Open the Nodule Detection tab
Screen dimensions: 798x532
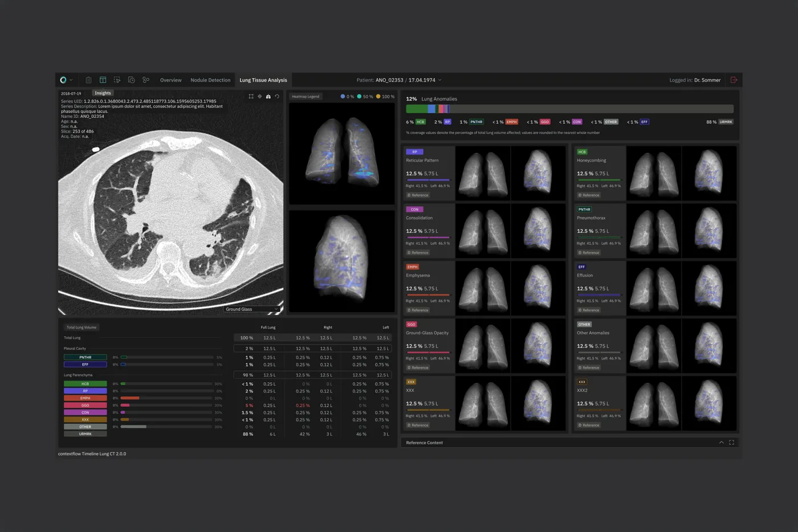pos(210,80)
